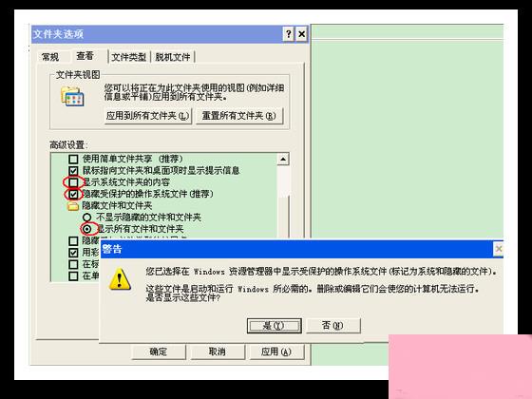Switch to the 文件类型 tab
Image resolution: width=532 pixels, height=399 pixels.
[x=129, y=57]
